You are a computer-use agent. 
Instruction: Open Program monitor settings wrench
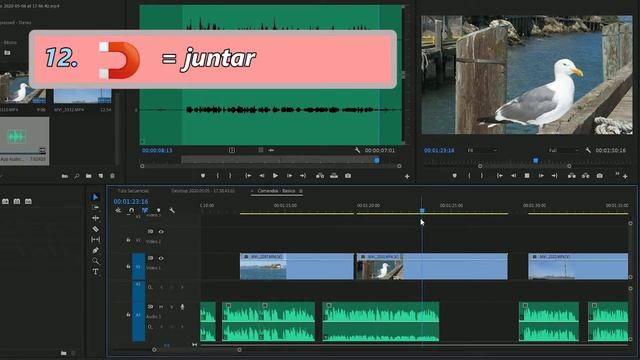[x=588, y=150]
